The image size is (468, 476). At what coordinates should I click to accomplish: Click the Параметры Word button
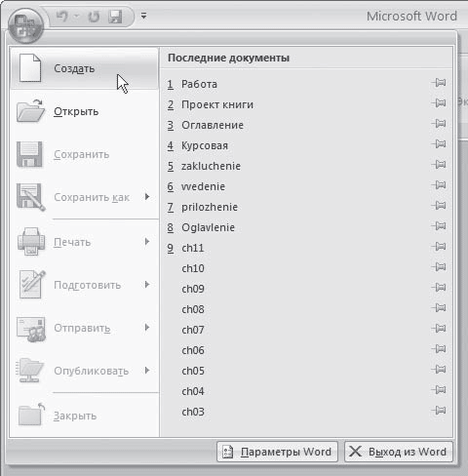(277, 452)
